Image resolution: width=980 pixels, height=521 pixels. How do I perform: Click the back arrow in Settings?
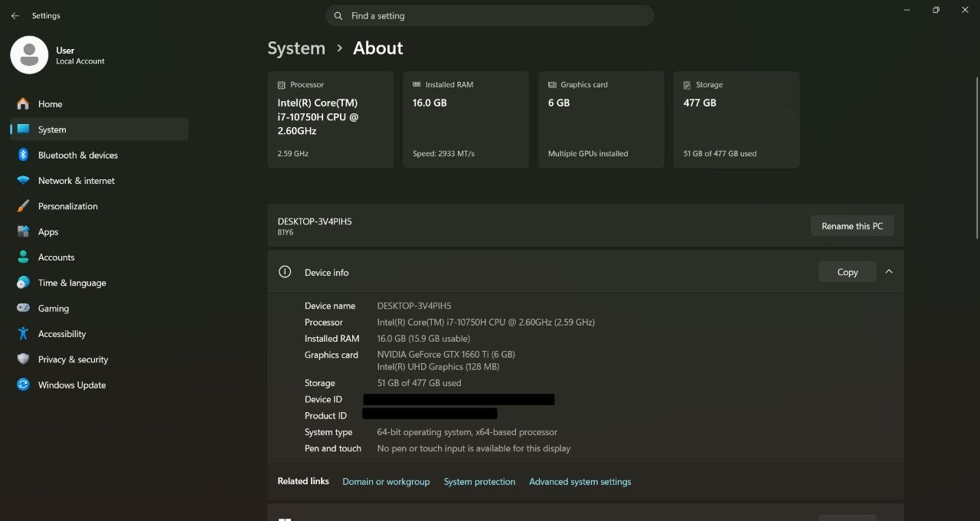coord(15,15)
